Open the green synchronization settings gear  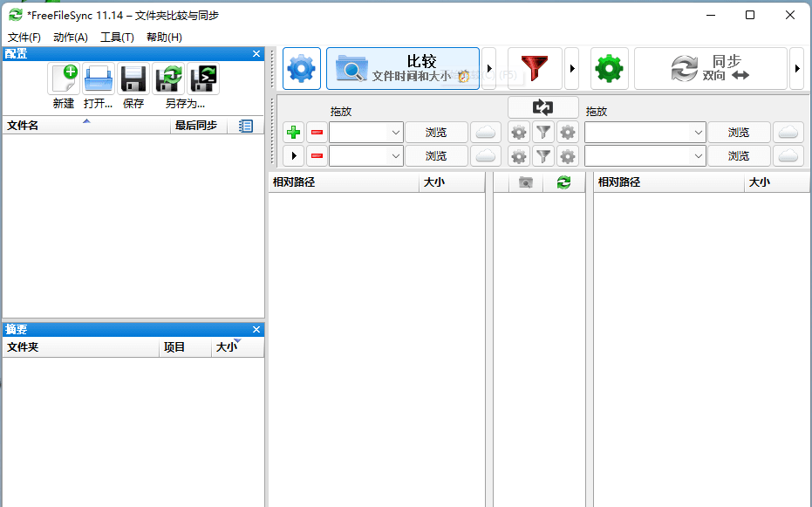pyautogui.click(x=610, y=68)
